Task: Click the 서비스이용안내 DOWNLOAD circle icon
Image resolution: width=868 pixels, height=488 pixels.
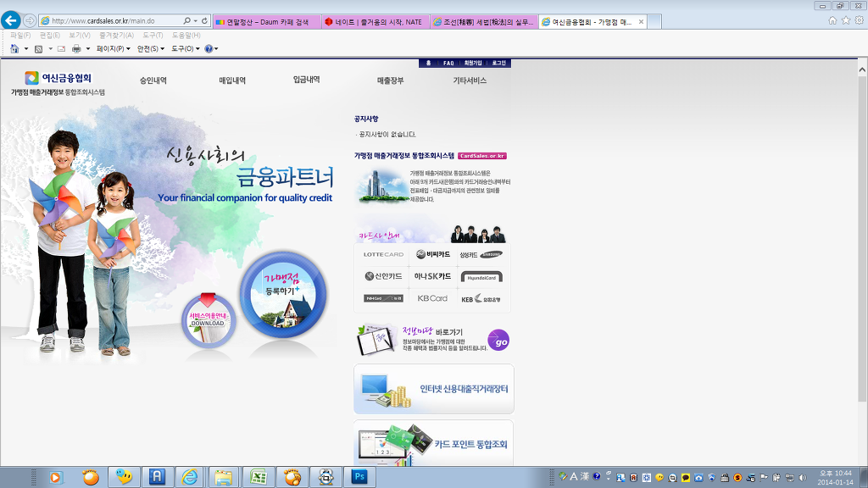Action: (207, 319)
